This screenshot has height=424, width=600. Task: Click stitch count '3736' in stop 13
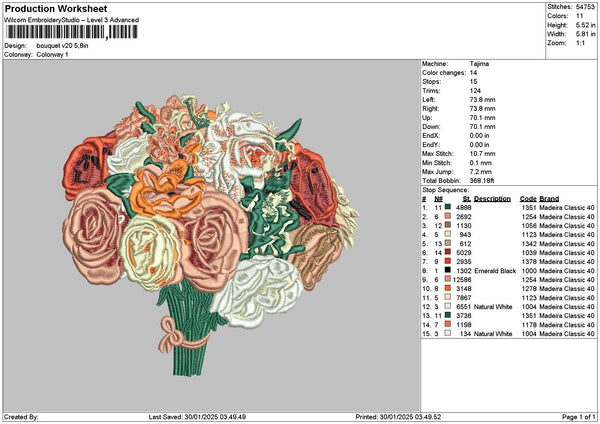pos(463,316)
